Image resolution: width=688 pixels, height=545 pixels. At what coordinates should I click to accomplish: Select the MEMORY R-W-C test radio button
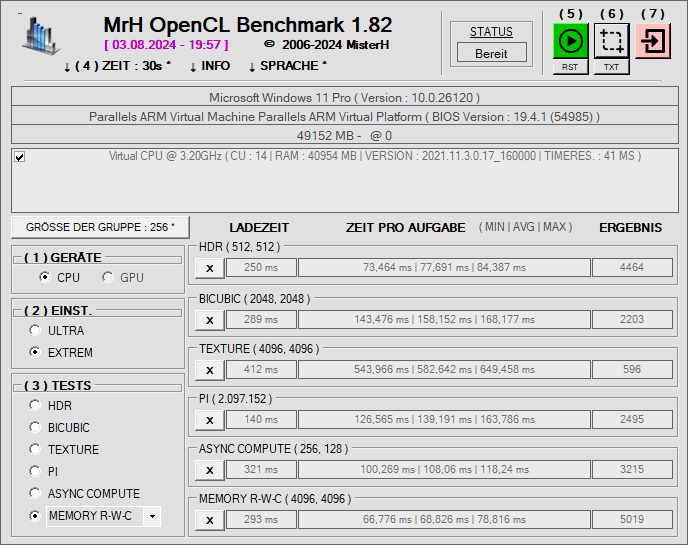[x=35, y=516]
